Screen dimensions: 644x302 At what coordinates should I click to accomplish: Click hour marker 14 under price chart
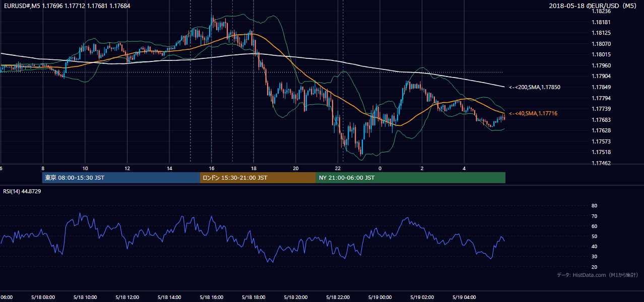(169, 168)
